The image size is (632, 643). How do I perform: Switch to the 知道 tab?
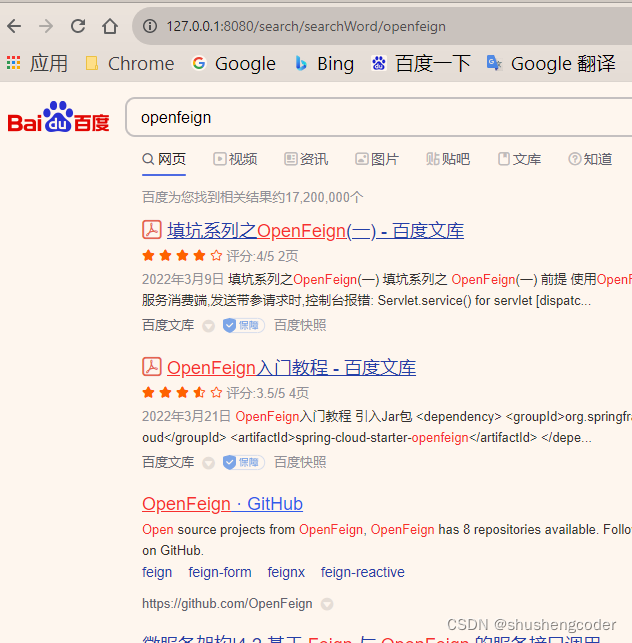click(x=591, y=159)
